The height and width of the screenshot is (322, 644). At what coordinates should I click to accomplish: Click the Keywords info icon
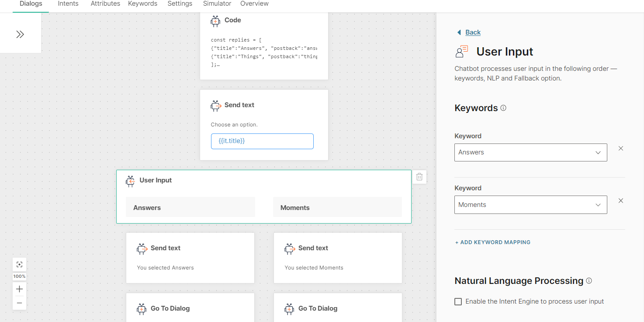pos(503,108)
